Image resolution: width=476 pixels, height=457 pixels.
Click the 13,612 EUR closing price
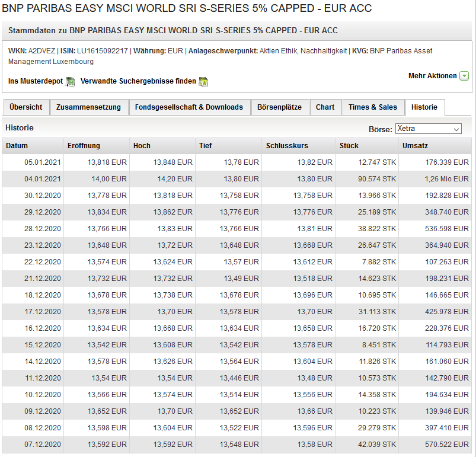pyautogui.click(x=312, y=262)
